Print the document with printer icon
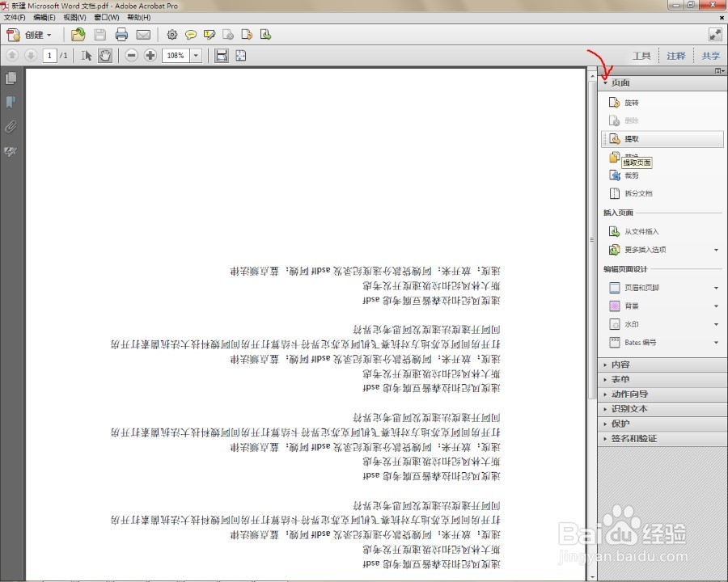 121,35
